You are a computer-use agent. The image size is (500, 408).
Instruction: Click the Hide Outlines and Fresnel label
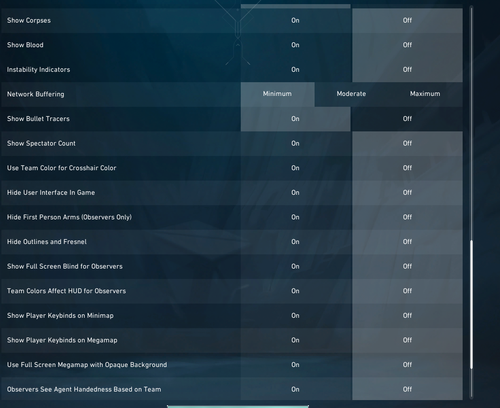pyautogui.click(x=47, y=242)
